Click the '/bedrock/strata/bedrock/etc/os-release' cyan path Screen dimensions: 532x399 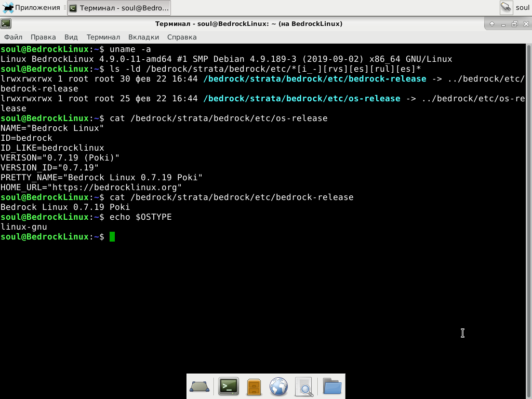[x=302, y=98]
